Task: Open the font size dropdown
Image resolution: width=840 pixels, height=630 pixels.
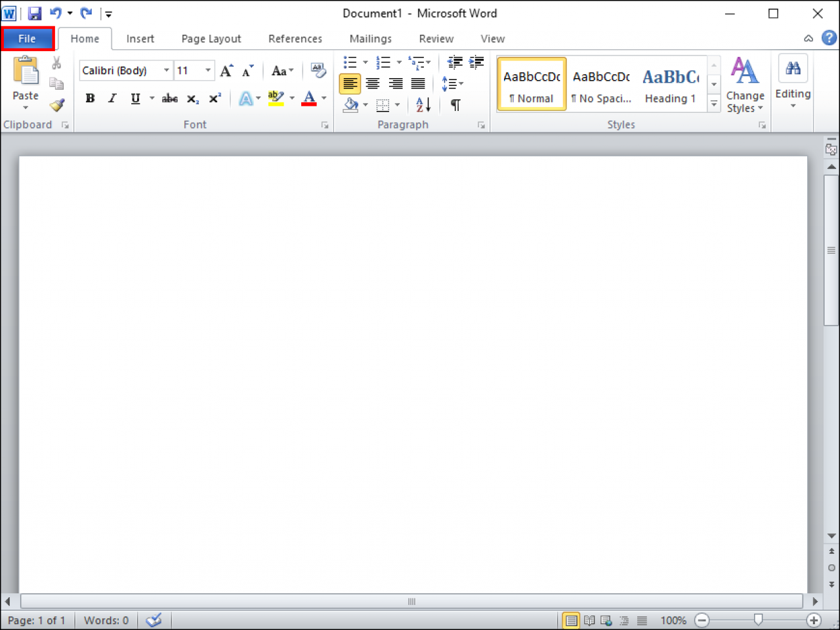Action: [207, 70]
